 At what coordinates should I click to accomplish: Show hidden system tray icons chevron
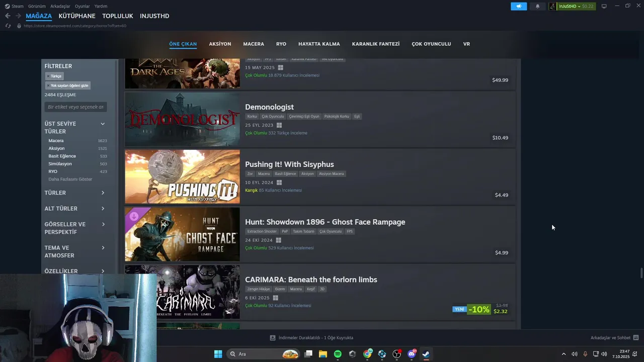pos(563,354)
